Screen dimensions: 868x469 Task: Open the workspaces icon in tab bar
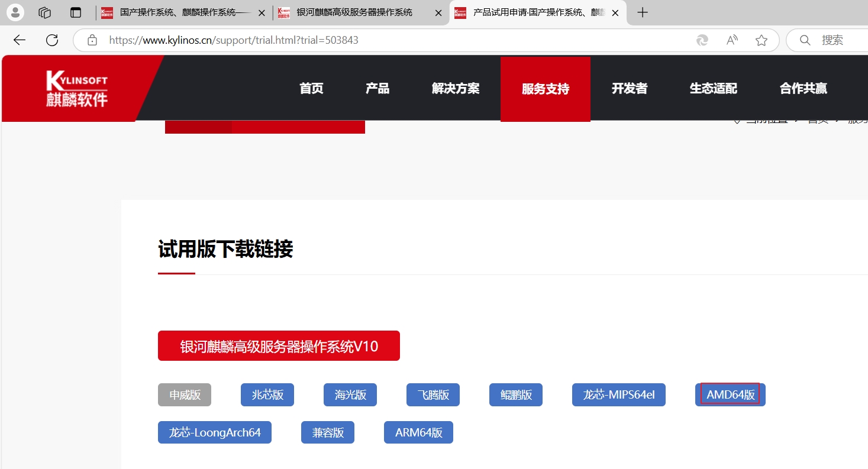[45, 12]
